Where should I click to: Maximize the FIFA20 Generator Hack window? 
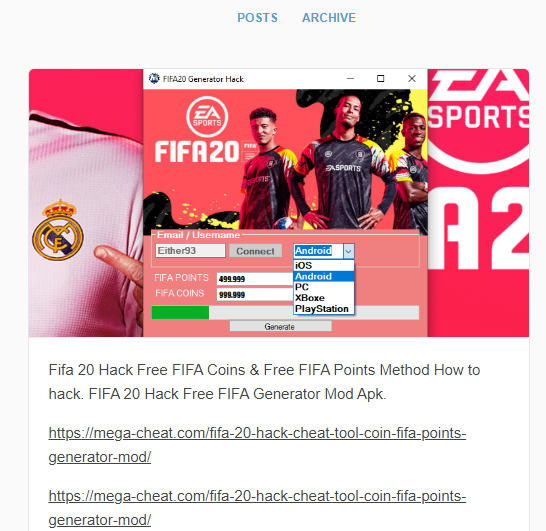tap(381, 79)
